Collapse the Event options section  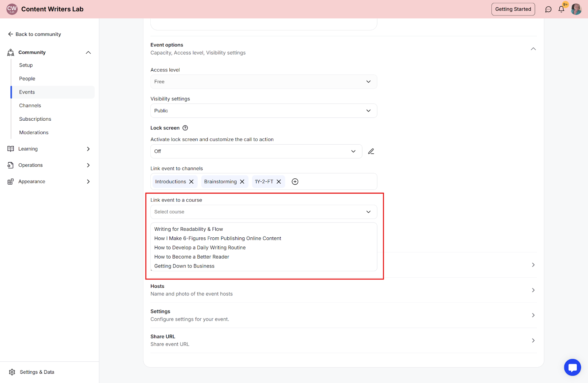pos(533,49)
